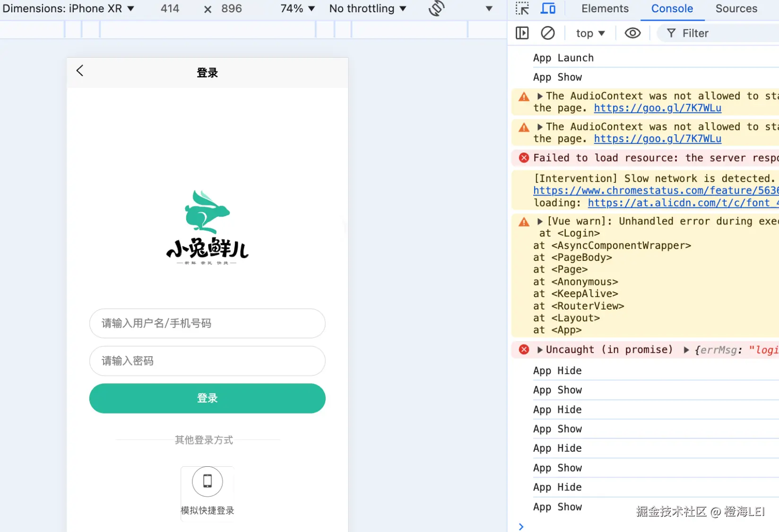
Task: Click the 登录 page title text
Action: coord(208,73)
